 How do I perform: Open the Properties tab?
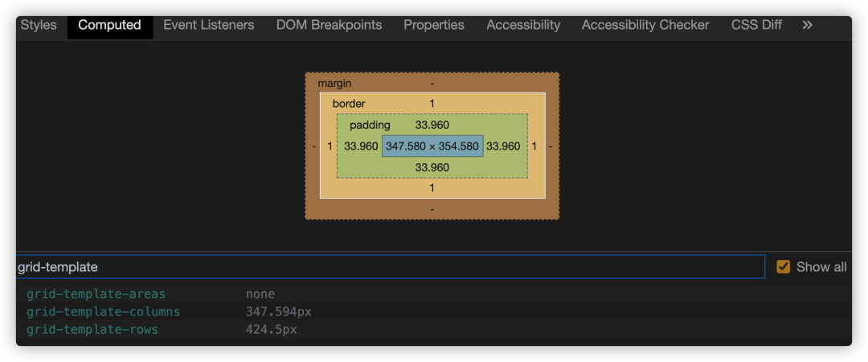pyautogui.click(x=433, y=25)
